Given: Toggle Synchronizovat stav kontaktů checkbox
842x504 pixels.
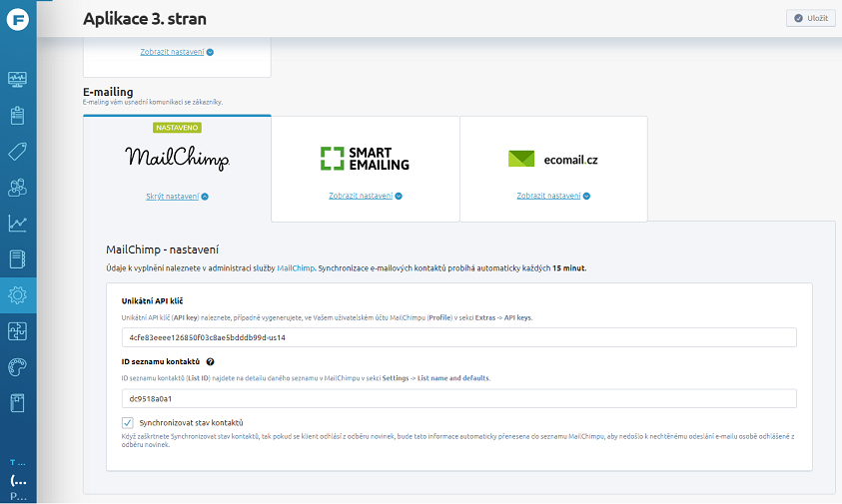Looking at the screenshot, I should click(127, 423).
